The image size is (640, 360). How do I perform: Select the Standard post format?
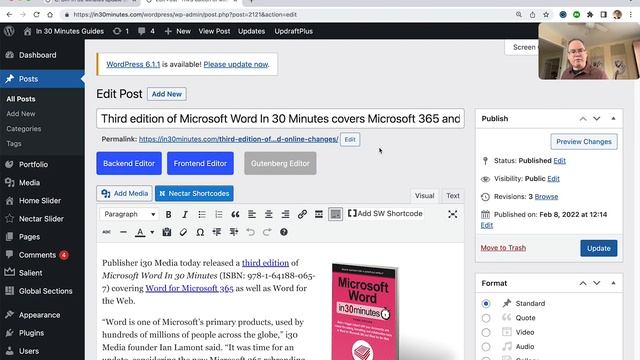(x=486, y=303)
